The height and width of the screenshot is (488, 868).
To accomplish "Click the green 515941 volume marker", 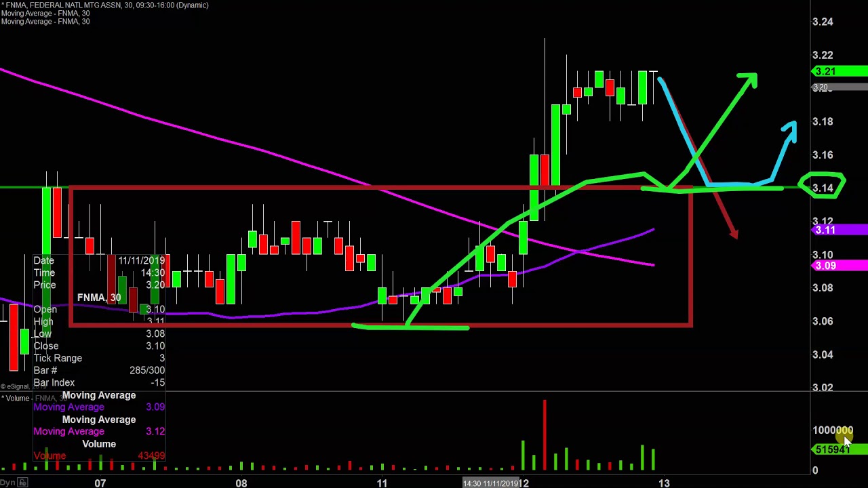I will (x=840, y=449).
